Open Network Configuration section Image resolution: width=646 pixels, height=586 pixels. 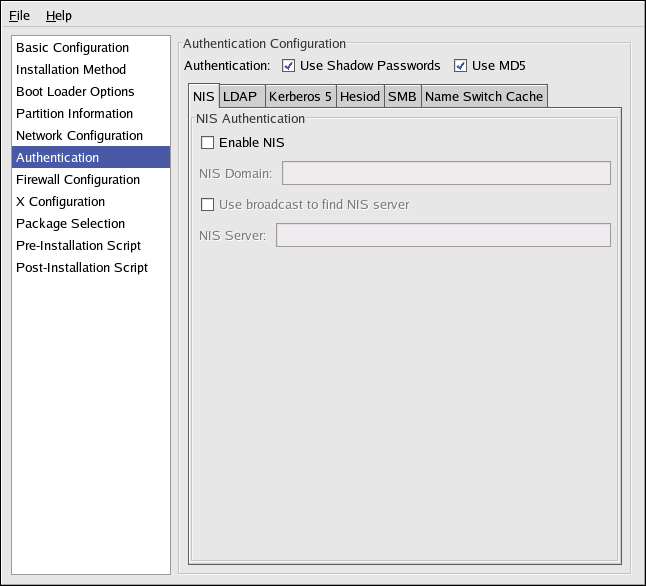[79, 136]
